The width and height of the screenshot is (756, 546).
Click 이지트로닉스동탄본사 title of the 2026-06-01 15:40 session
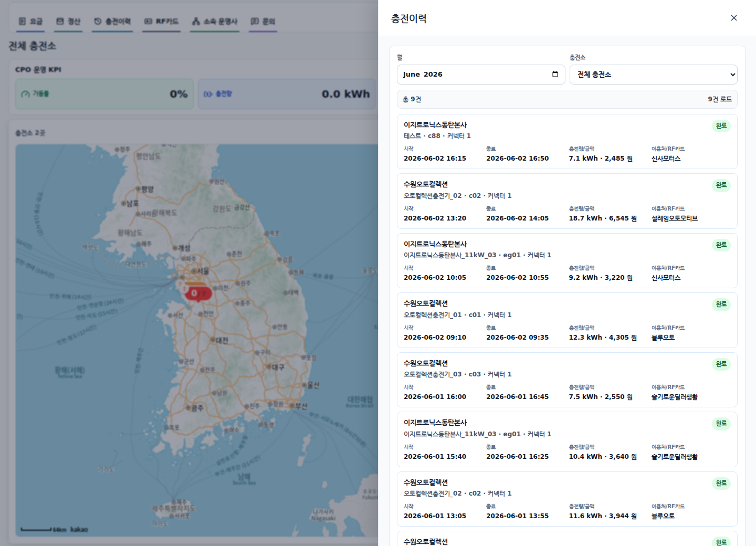point(435,423)
